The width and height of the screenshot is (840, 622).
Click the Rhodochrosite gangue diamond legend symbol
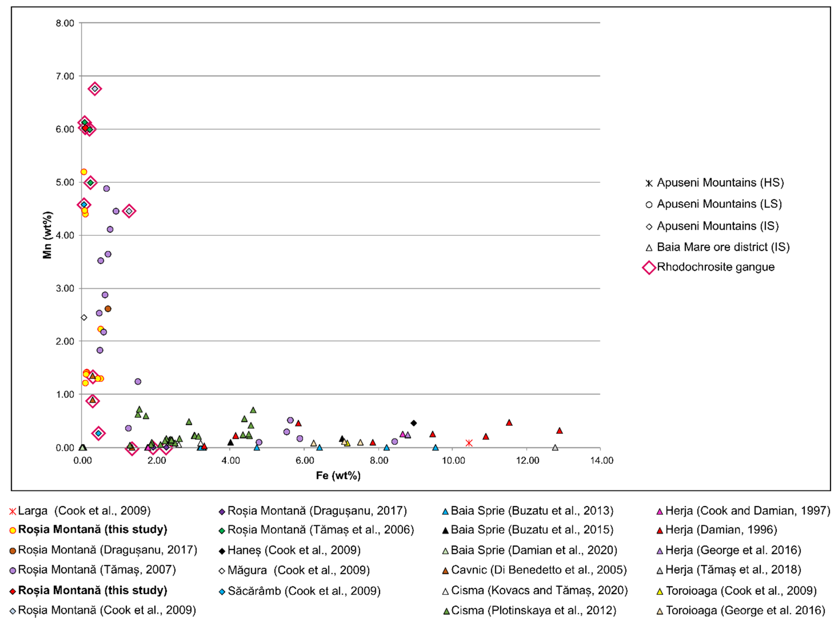tap(649, 268)
